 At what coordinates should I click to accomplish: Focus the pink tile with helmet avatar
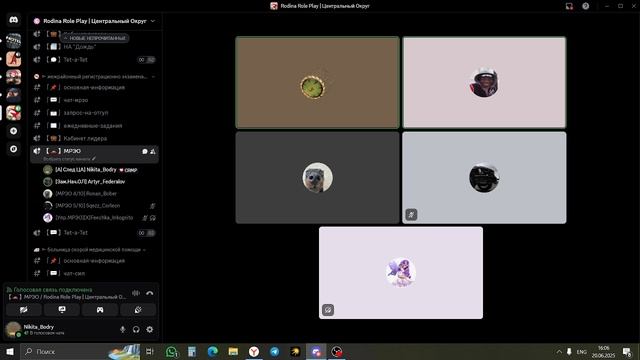pyautogui.click(x=484, y=82)
